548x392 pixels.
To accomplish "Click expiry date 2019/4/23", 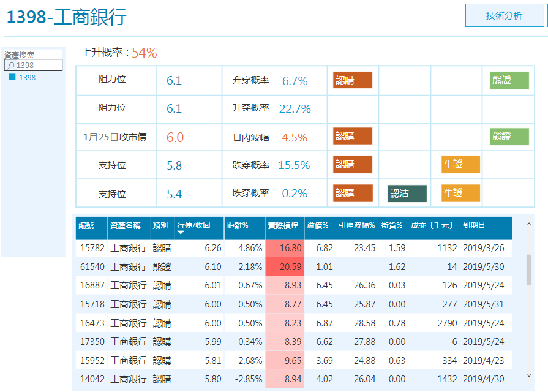I will point(483,361).
